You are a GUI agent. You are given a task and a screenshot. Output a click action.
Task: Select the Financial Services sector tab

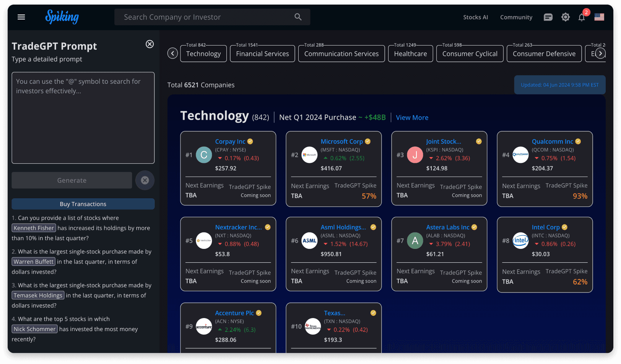pyautogui.click(x=262, y=54)
